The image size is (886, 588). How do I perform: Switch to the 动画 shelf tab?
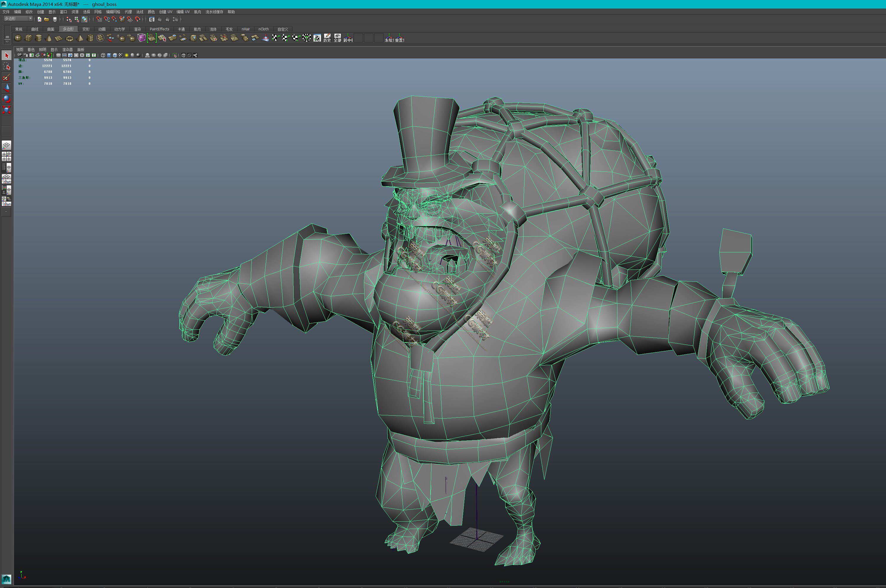click(102, 29)
